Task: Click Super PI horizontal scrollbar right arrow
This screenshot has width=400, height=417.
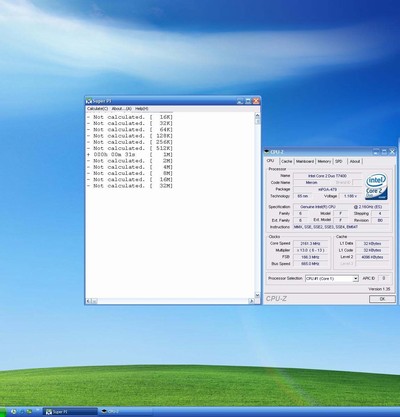Action: coord(251,301)
